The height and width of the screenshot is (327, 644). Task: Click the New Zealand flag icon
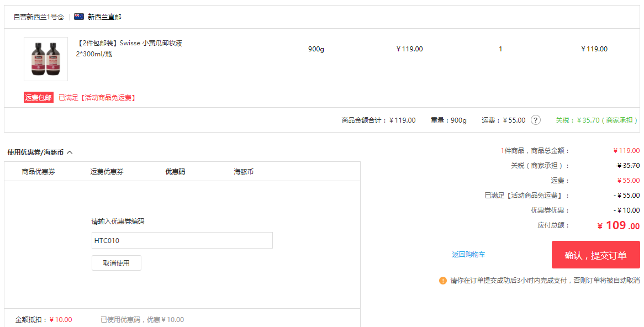(79, 17)
